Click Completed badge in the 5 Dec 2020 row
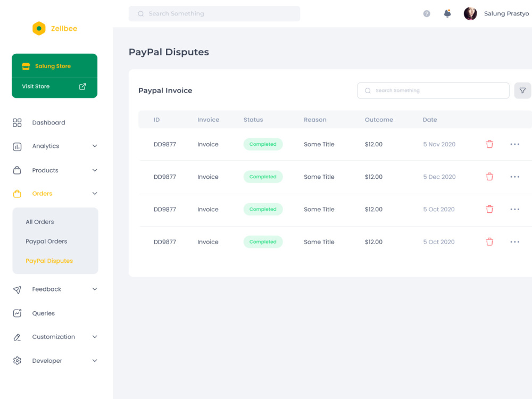Viewport: 532px width, 399px height. click(x=263, y=177)
